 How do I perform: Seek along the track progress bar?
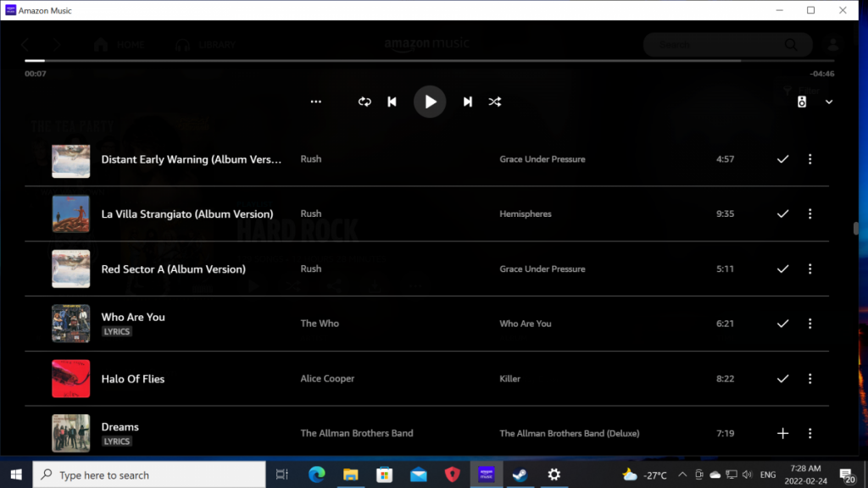click(429, 60)
